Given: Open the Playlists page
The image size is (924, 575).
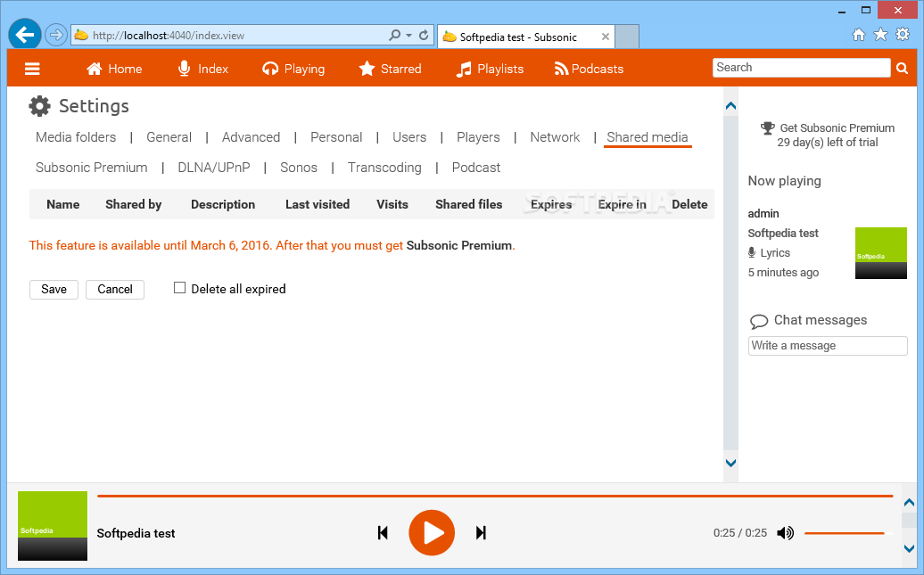Looking at the screenshot, I should 491,69.
